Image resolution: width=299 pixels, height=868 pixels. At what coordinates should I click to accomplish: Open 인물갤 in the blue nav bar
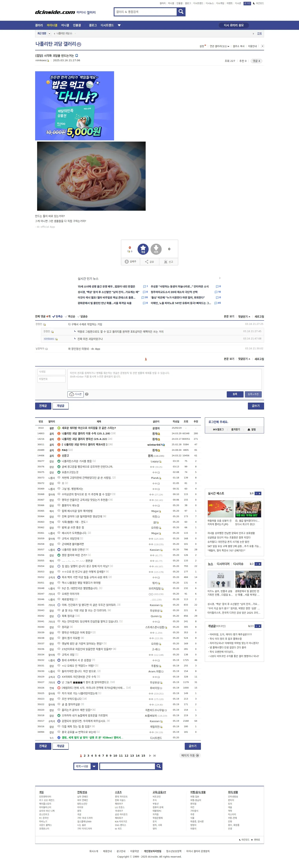click(77, 25)
